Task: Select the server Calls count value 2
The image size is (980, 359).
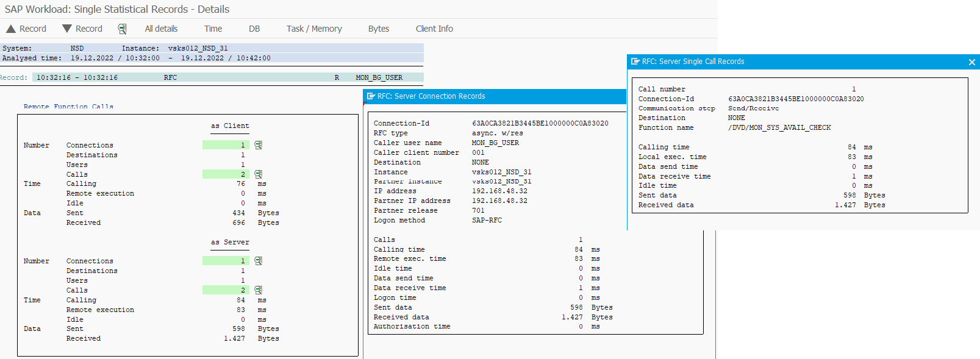Action: point(226,290)
